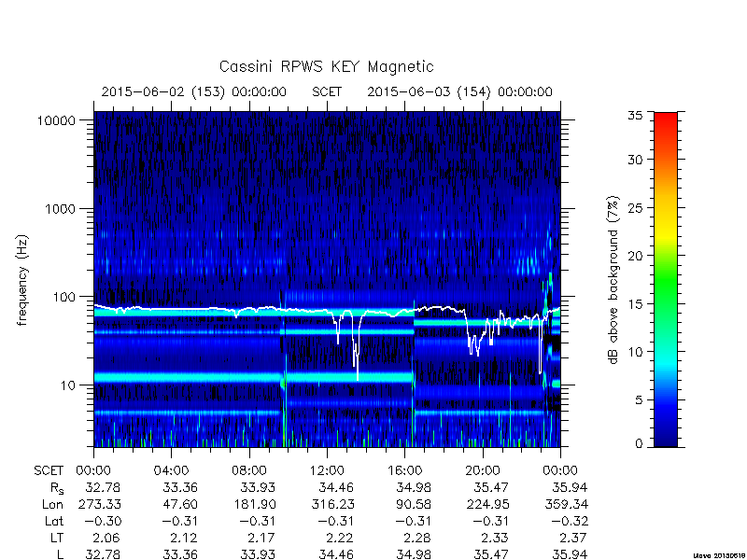Click the SCET label between the date headers
This screenshot has height=560, width=747.
tap(327, 91)
